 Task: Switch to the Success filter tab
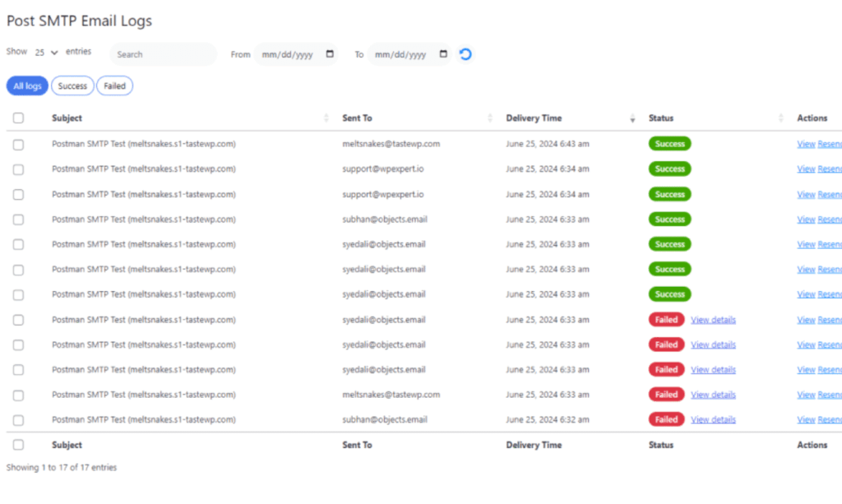tap(72, 86)
